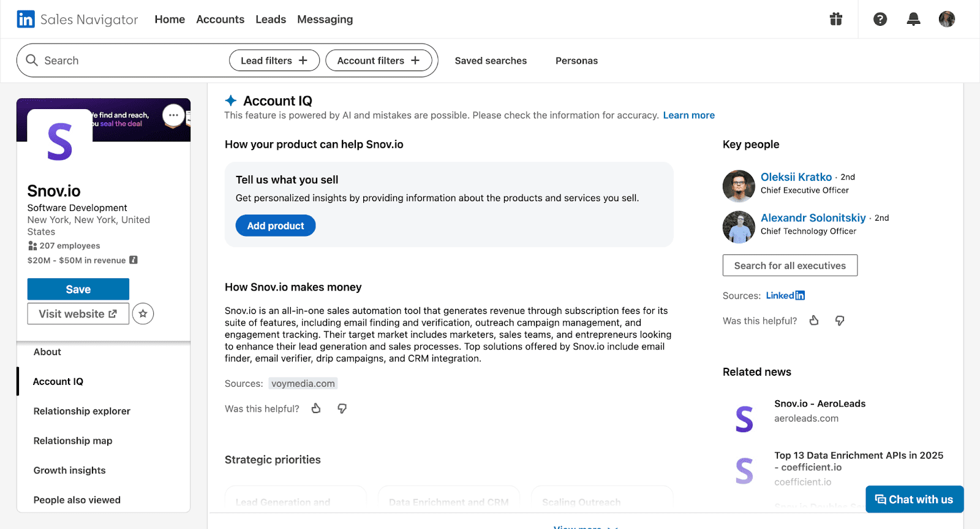Click the star icon beside Visit website
Viewport: 980px width, 529px height.
tap(143, 314)
